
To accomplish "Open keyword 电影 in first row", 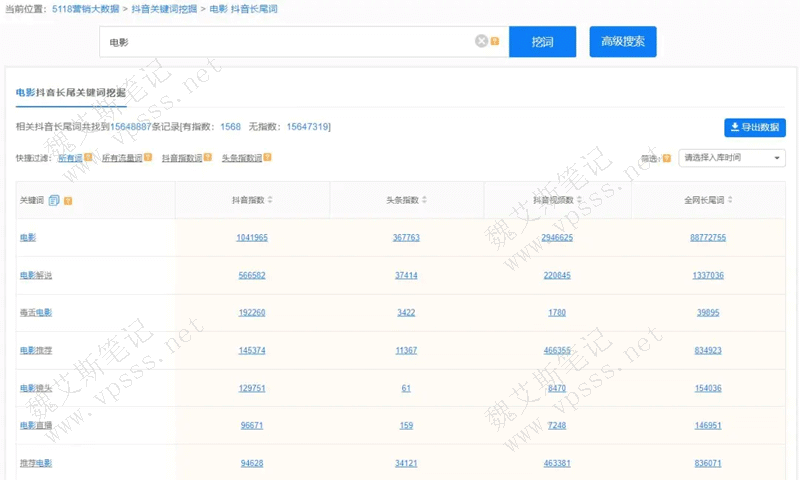I will coord(28,237).
